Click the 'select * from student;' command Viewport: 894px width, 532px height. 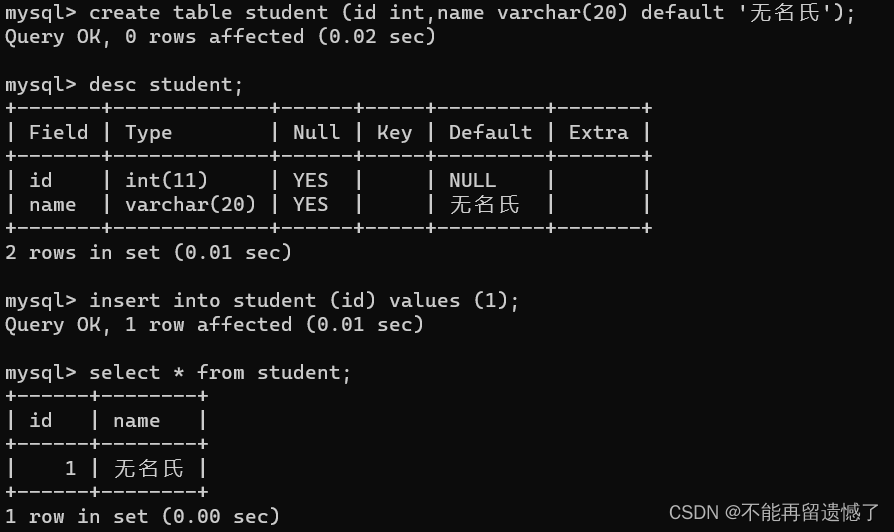[x=220, y=372]
